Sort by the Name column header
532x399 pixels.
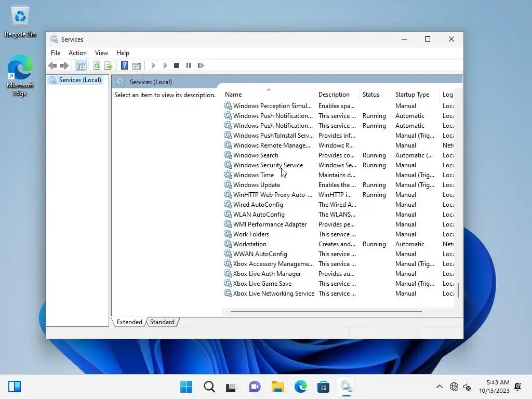269,95
